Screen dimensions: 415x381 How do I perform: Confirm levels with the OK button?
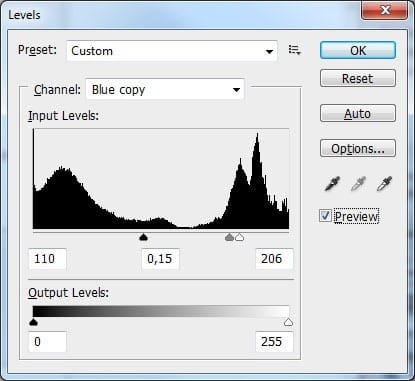coord(358,50)
